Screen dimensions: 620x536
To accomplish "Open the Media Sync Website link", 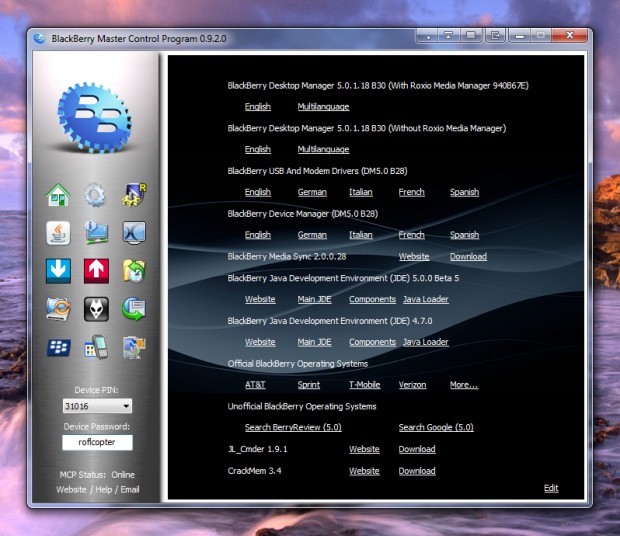I will tap(414, 257).
